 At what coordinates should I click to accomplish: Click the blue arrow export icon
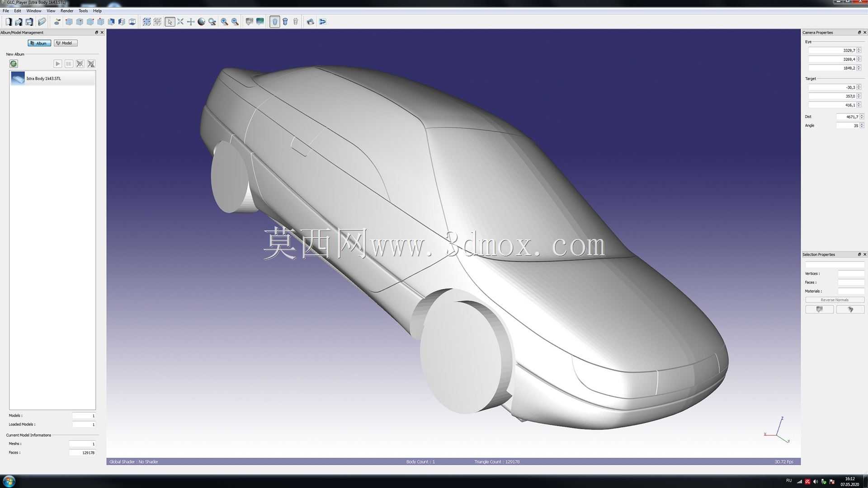323,22
